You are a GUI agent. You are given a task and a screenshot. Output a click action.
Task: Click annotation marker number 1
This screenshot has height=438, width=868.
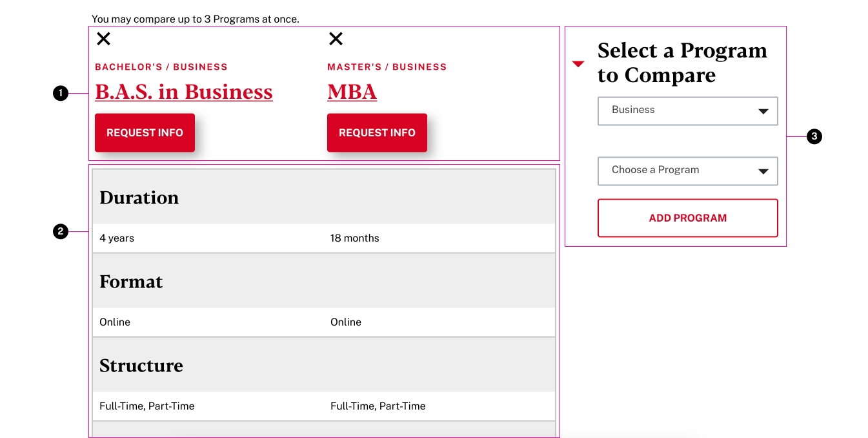(x=60, y=94)
